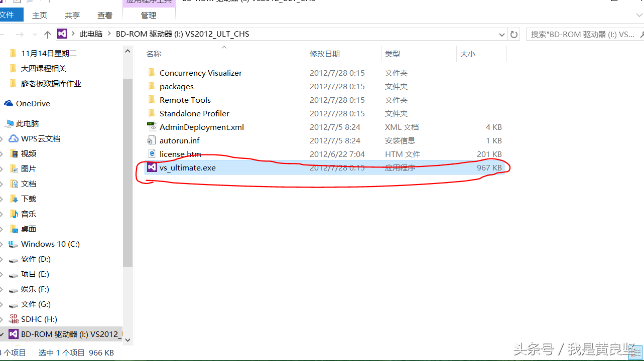Expand the address bar history dropdown
The width and height of the screenshot is (644, 361).
(x=501, y=34)
